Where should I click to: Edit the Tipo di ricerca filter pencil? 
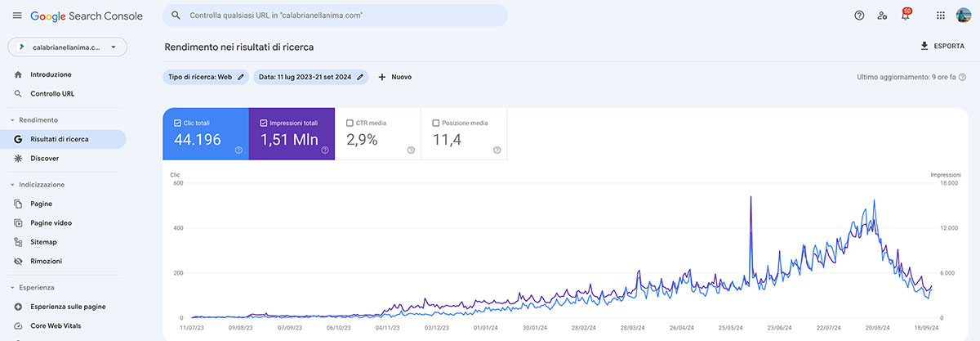click(241, 77)
